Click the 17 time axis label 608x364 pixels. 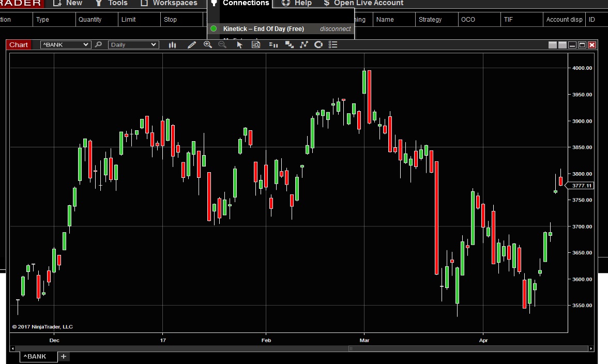(163, 340)
